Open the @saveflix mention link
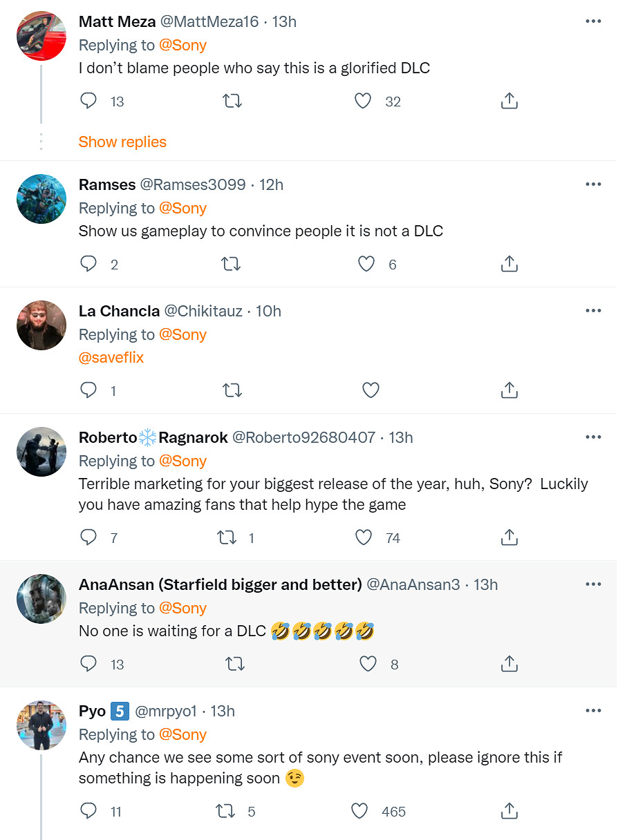This screenshot has height=840, width=618. 111,358
